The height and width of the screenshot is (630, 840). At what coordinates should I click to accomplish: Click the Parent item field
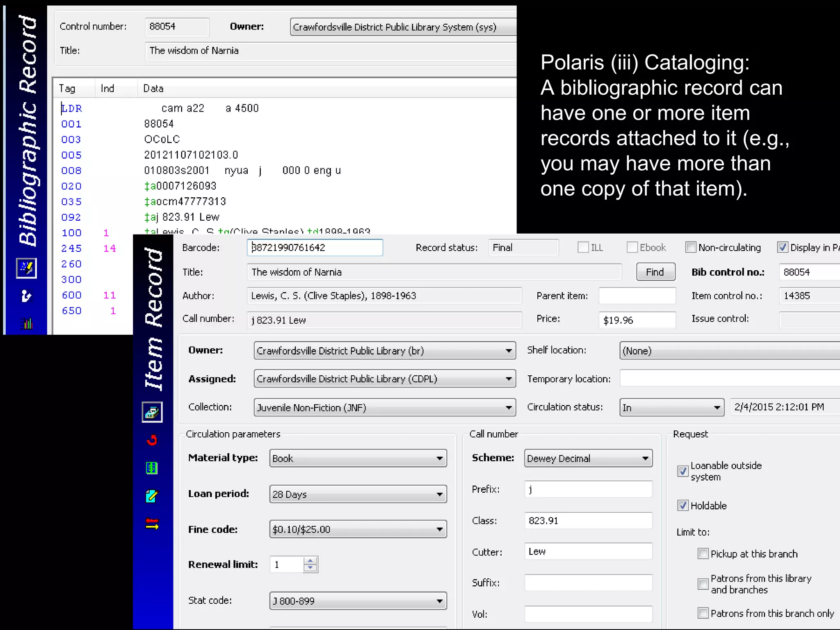[x=637, y=296]
